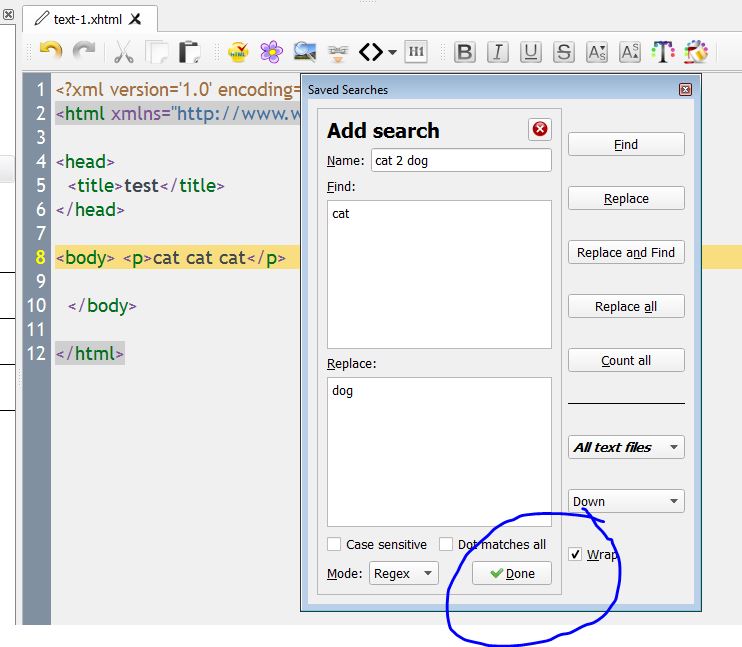The width and height of the screenshot is (742, 647).
Task: Click the Replace text area containing 'dog'
Action: 439,452
